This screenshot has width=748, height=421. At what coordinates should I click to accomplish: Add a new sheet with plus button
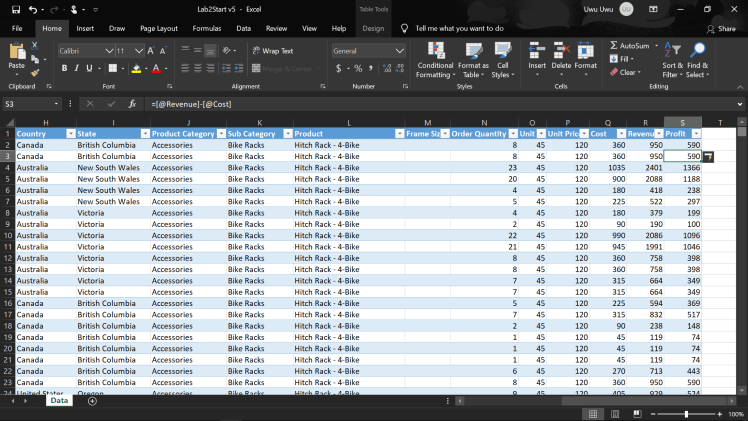point(92,400)
